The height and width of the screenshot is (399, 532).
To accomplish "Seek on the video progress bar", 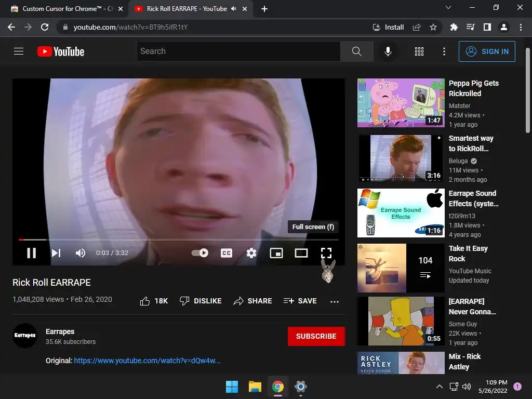I will 179,240.
